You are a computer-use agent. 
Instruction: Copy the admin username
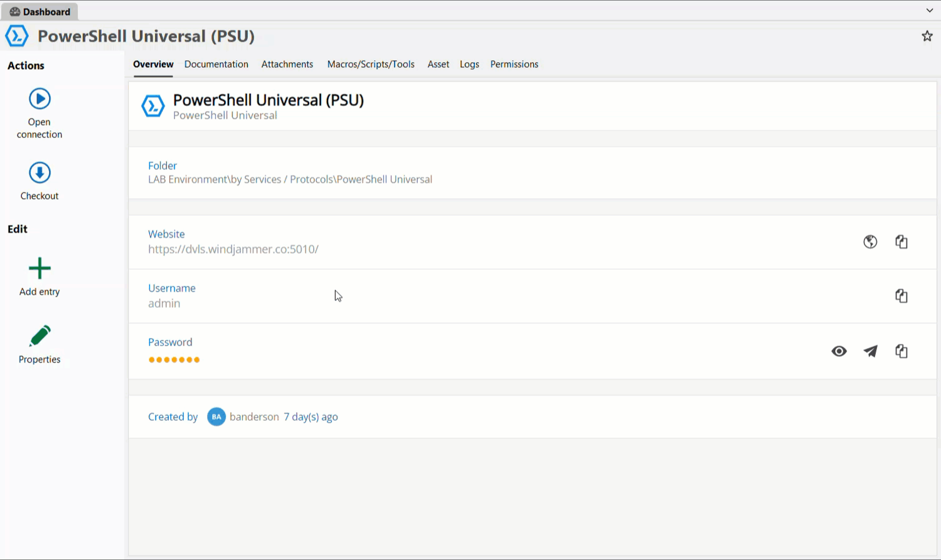[901, 296]
